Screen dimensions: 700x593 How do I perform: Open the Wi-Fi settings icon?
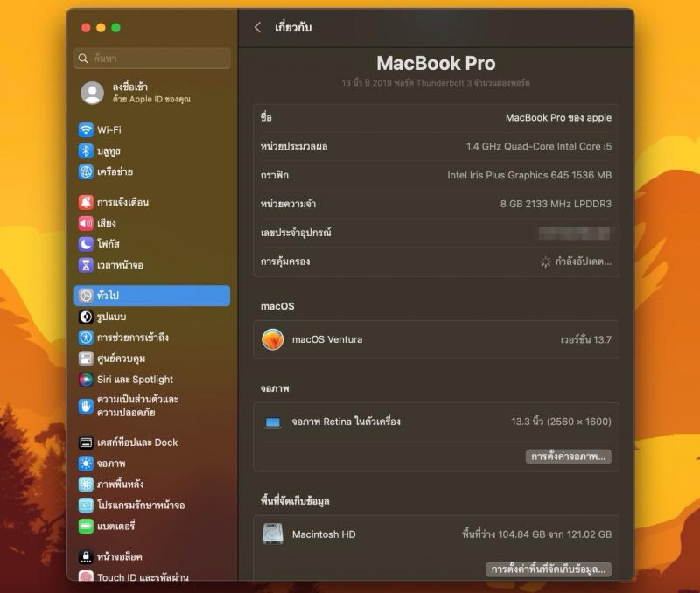(x=86, y=129)
